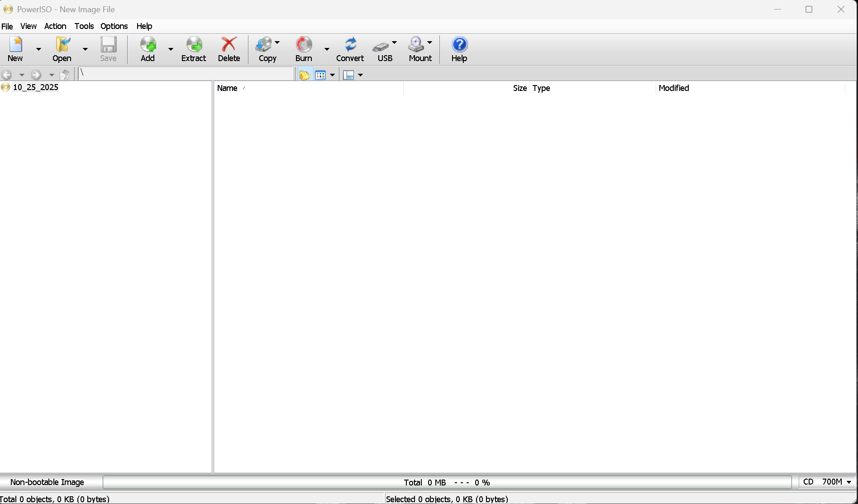Screen dimensions: 858x504
Task: Close the PowerISO window
Action: (x=841, y=9)
